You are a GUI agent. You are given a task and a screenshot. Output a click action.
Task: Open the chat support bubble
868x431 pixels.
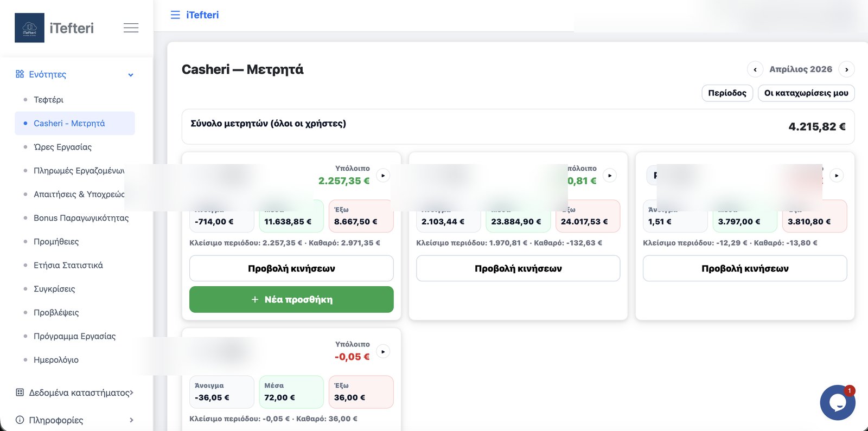[x=838, y=403]
